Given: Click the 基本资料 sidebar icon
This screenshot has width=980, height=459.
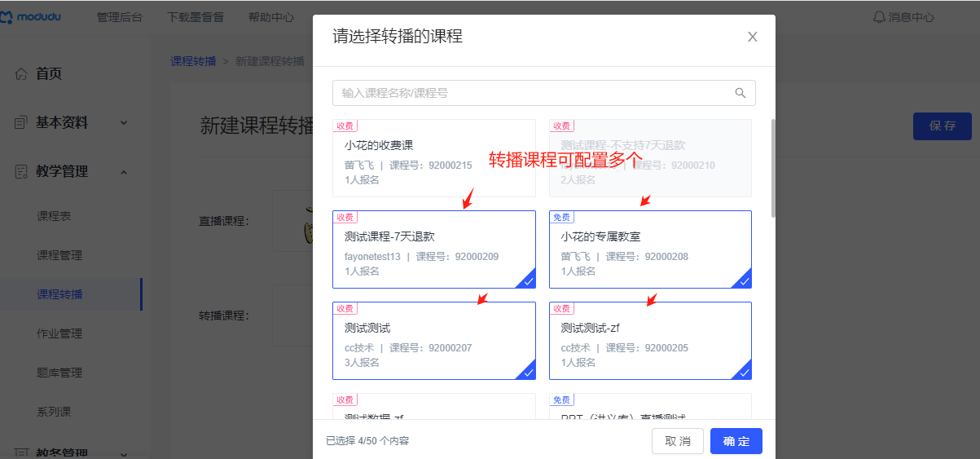Looking at the screenshot, I should [x=21, y=123].
